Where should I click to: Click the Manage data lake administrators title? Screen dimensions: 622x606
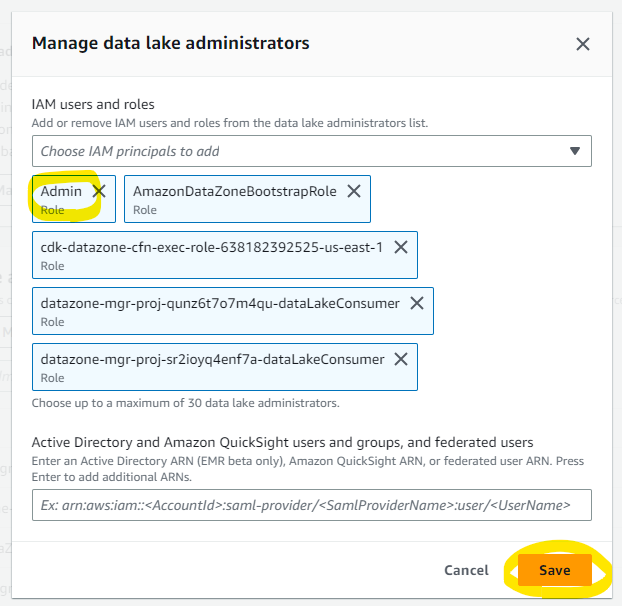[x=171, y=43]
